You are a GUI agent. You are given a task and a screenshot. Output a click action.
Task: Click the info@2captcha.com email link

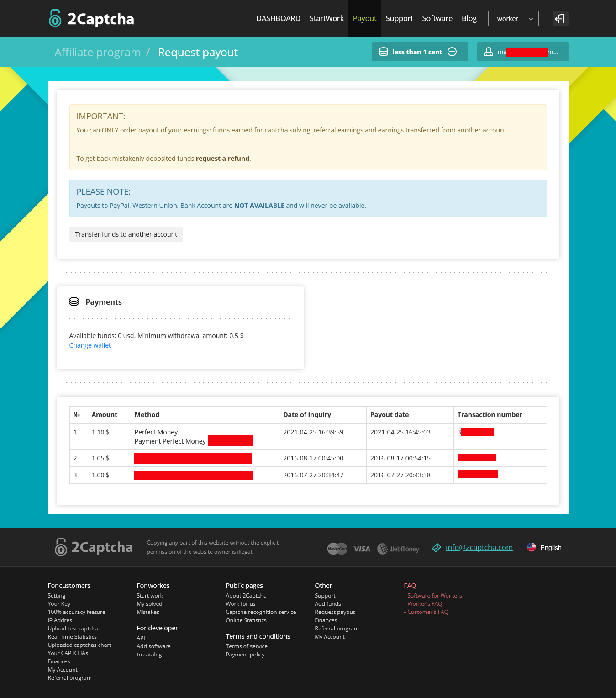(479, 547)
